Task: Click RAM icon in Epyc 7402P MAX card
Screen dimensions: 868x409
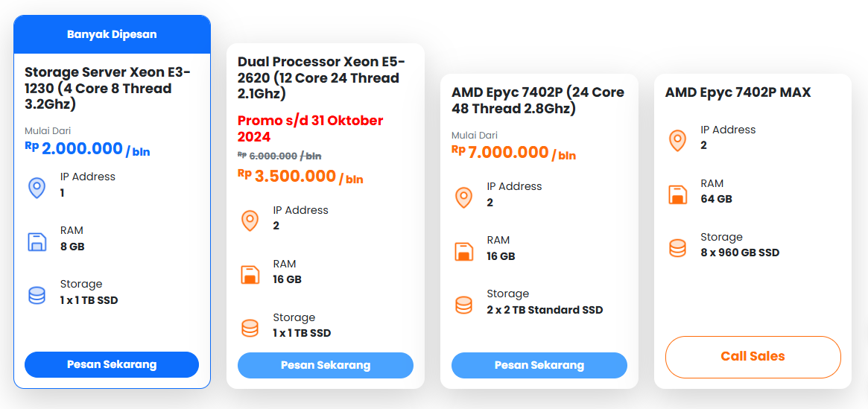Action: pyautogui.click(x=677, y=194)
